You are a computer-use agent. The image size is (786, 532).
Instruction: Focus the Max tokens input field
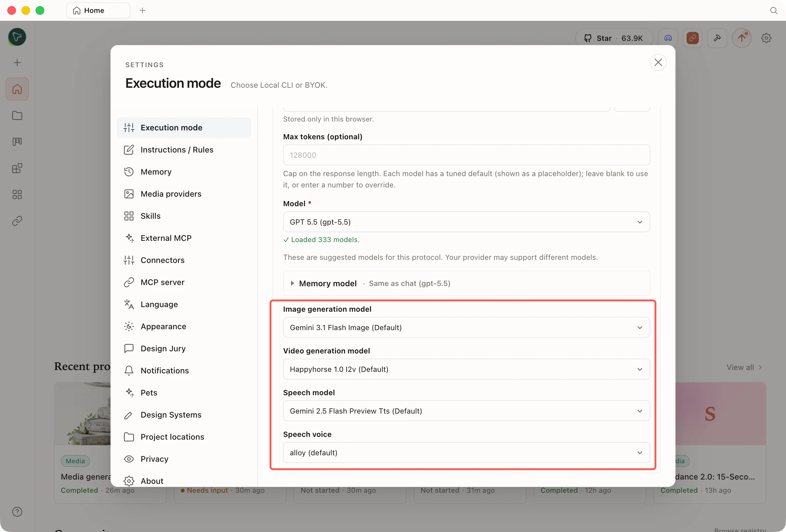(x=466, y=155)
